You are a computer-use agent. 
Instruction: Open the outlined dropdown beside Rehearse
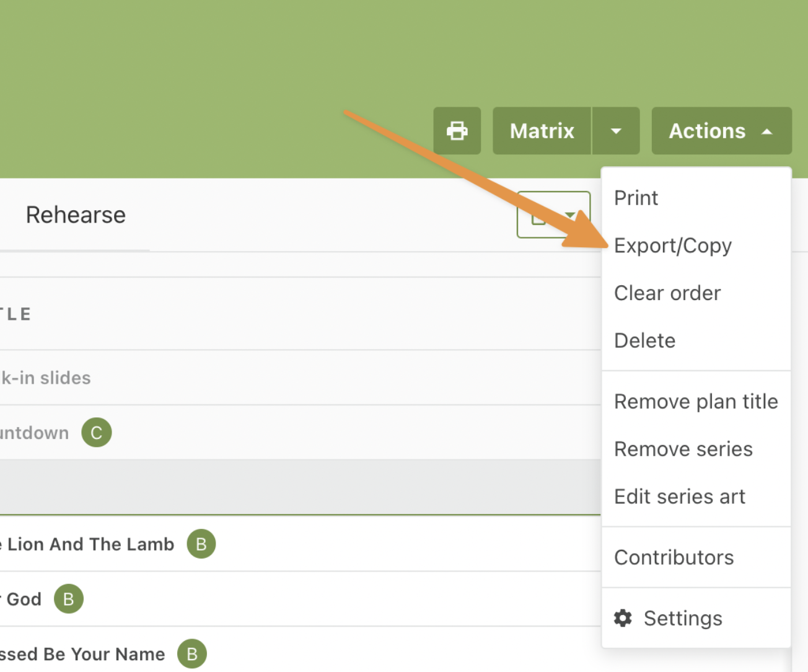point(553,214)
